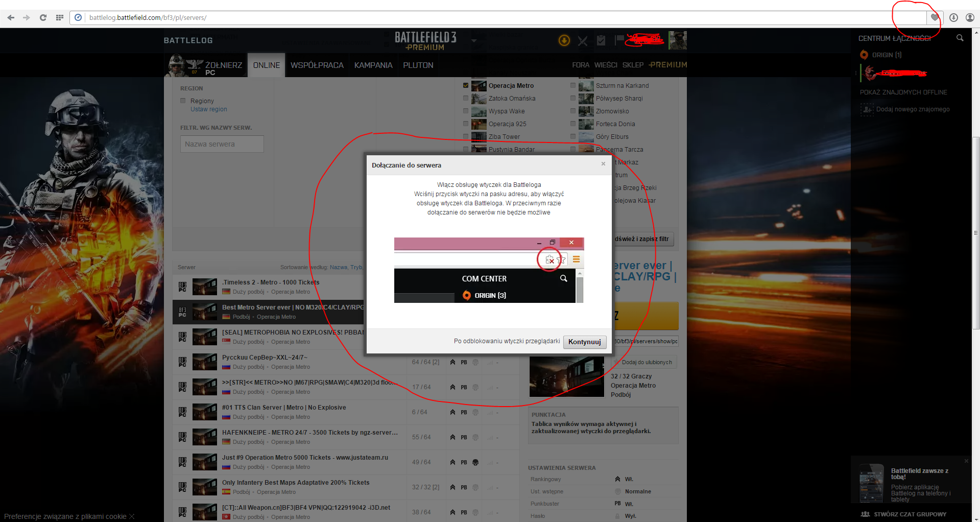Click the refresh and save filter button
Viewport: 980px width, 522px height.
pos(643,239)
